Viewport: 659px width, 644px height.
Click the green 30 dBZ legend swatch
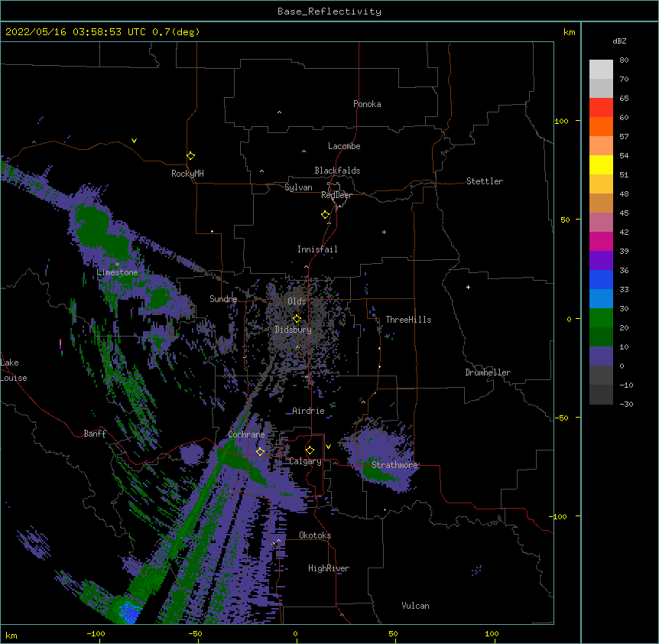pos(601,318)
